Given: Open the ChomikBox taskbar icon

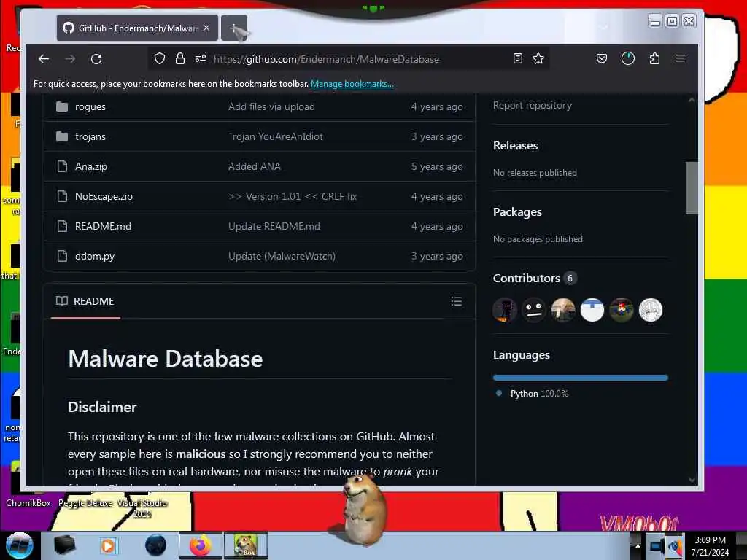Looking at the screenshot, I should coord(246,545).
